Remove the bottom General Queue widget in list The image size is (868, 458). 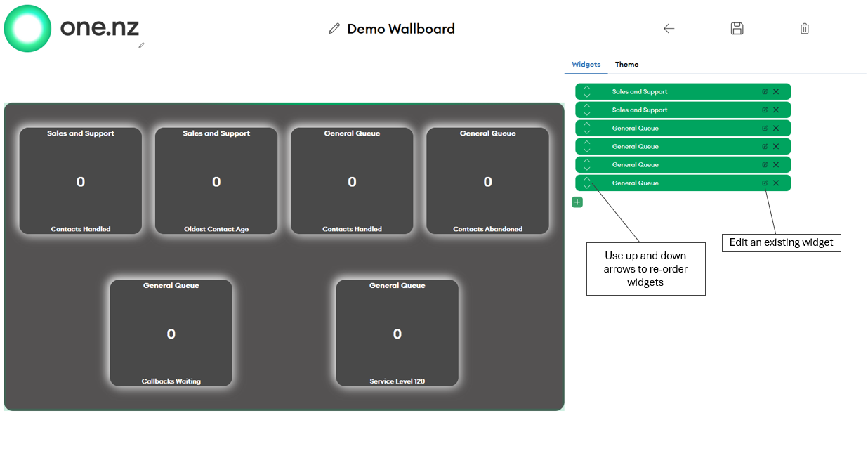click(x=776, y=183)
